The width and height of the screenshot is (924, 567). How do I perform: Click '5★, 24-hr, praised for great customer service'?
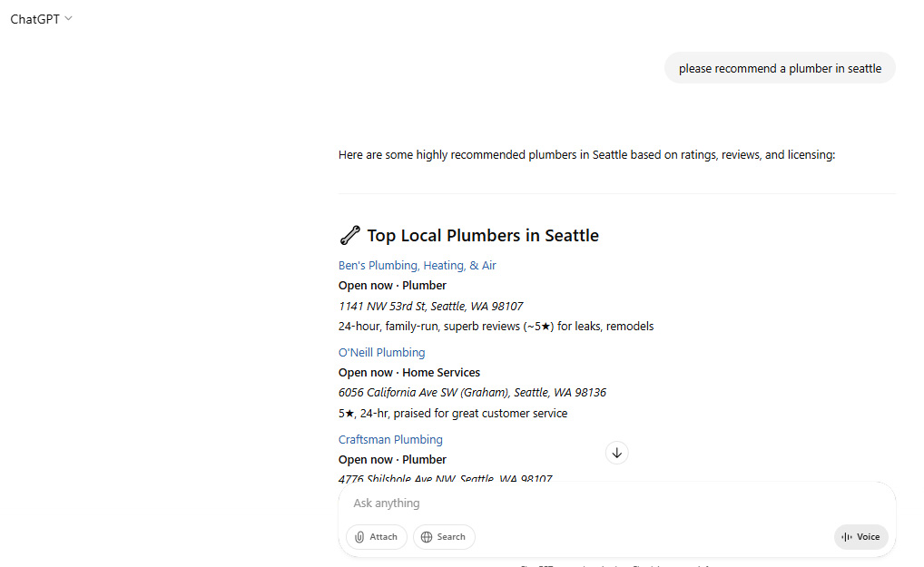[x=453, y=413]
